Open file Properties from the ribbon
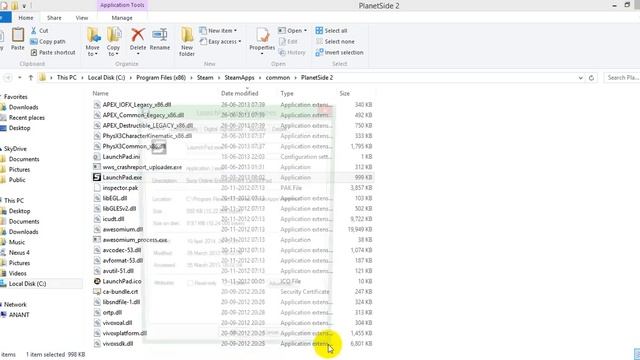Viewport: 640px width, 360px height. point(262,41)
